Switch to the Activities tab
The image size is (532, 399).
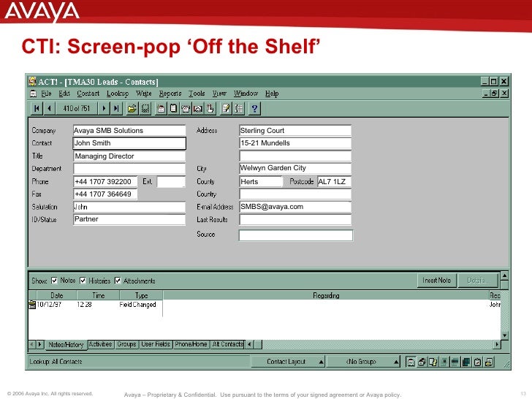tap(100, 344)
